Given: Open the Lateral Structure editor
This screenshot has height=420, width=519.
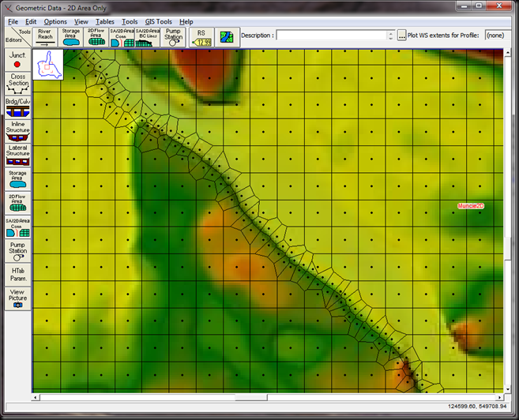Looking at the screenshot, I should pyautogui.click(x=17, y=153).
